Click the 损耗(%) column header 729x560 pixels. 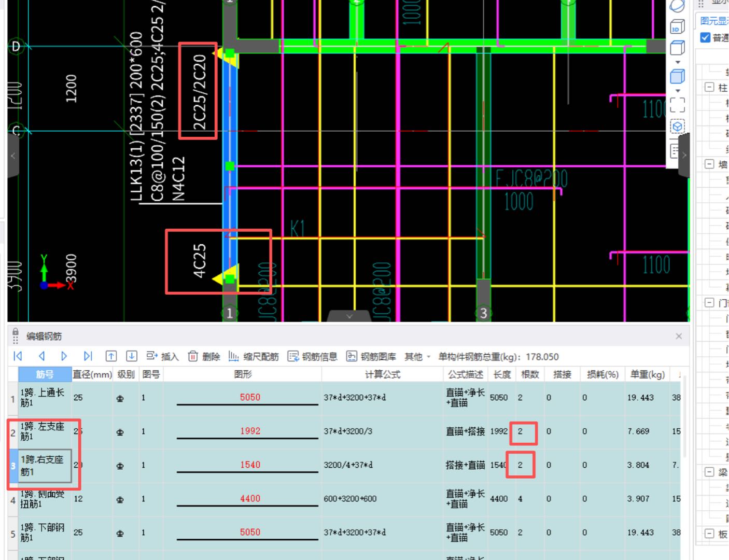point(602,374)
